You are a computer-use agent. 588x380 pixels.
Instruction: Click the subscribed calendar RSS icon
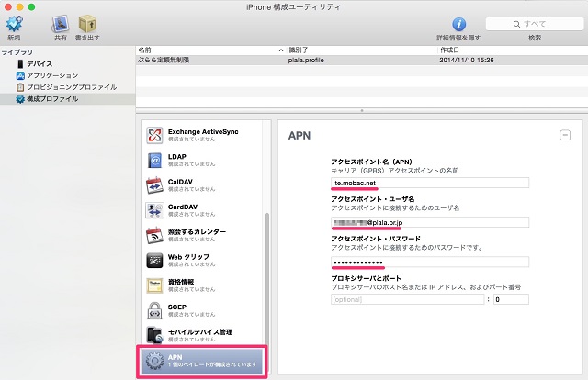click(x=154, y=235)
